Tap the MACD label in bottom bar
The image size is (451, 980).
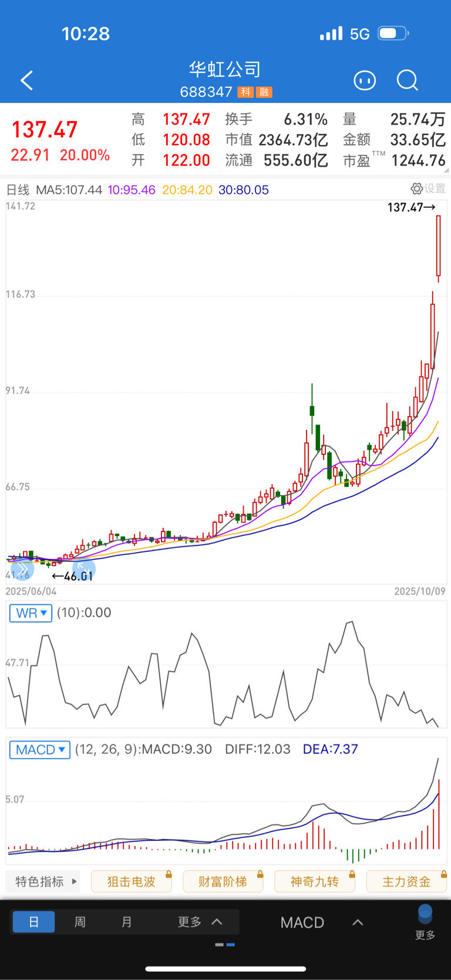(302, 922)
